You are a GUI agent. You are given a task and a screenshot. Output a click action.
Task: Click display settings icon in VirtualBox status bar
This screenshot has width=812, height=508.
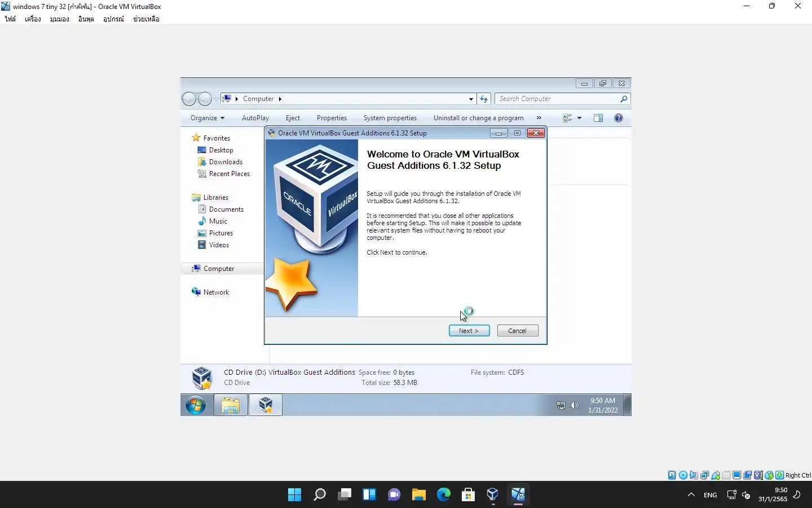736,475
